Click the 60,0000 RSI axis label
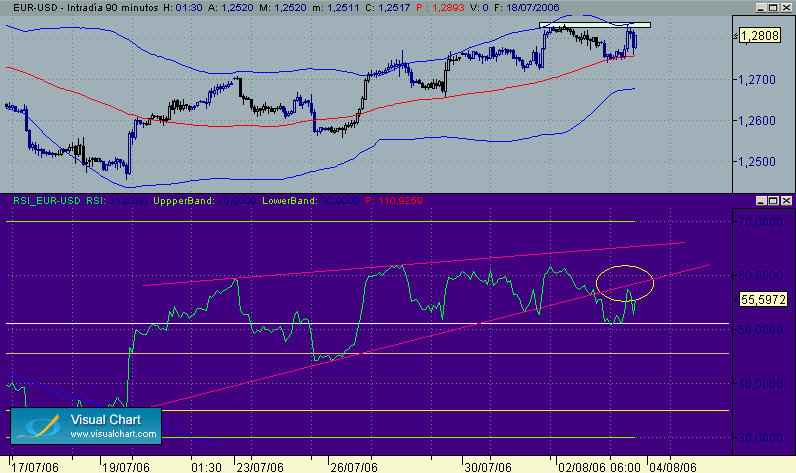This screenshot has width=796, height=473. point(760,276)
